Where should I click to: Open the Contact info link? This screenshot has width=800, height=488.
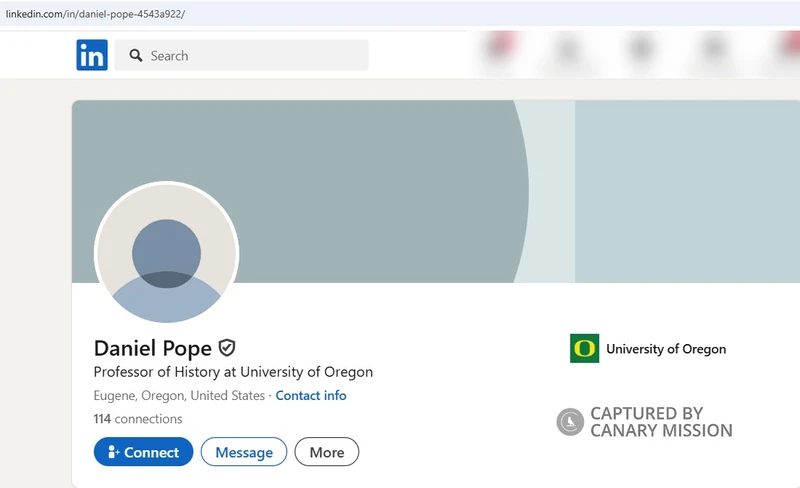pos(311,396)
